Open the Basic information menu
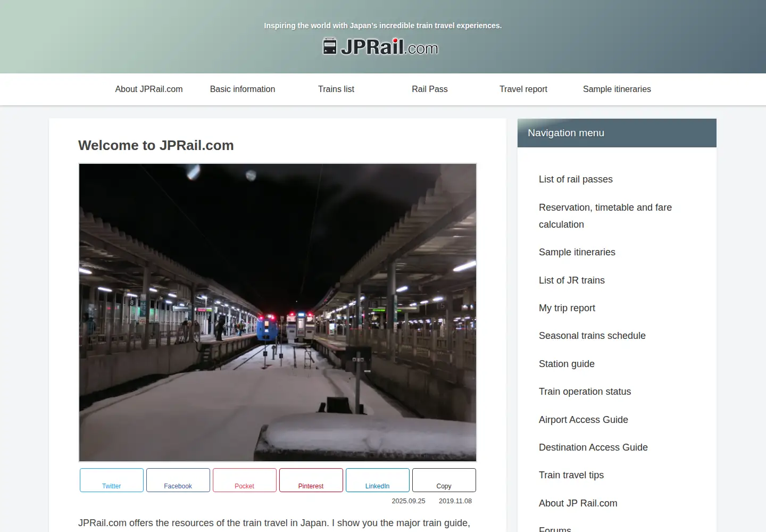Screen dimensions: 766x532 tap(243, 89)
